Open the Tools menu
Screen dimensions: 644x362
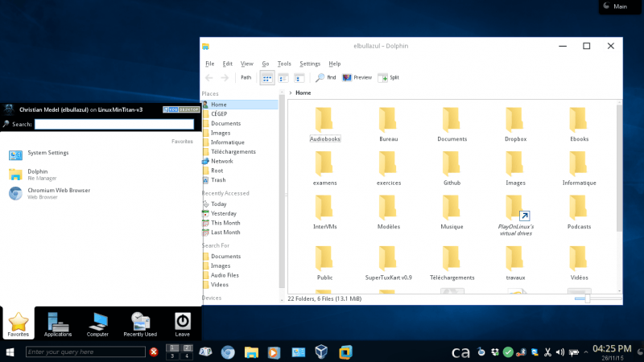(x=284, y=64)
